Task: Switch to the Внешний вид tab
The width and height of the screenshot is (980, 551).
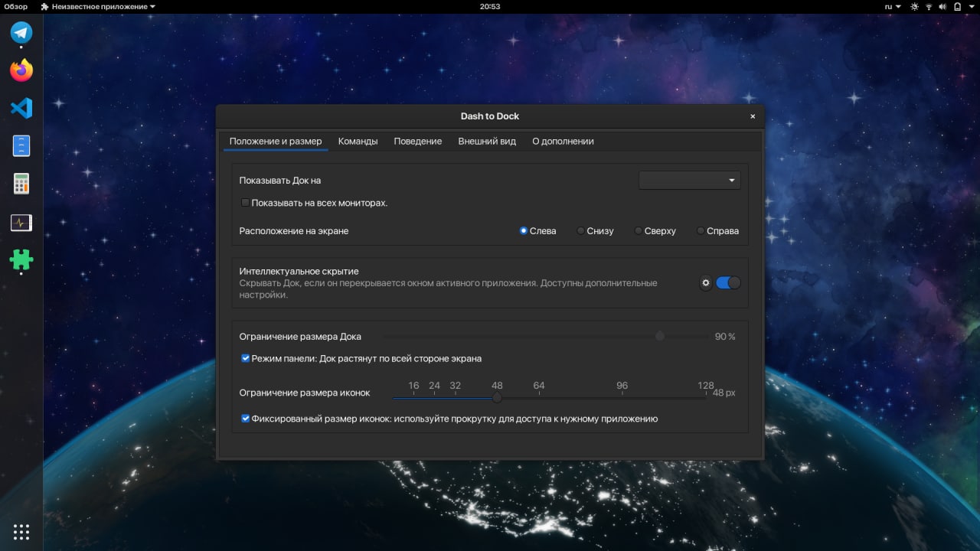Action: (487, 141)
